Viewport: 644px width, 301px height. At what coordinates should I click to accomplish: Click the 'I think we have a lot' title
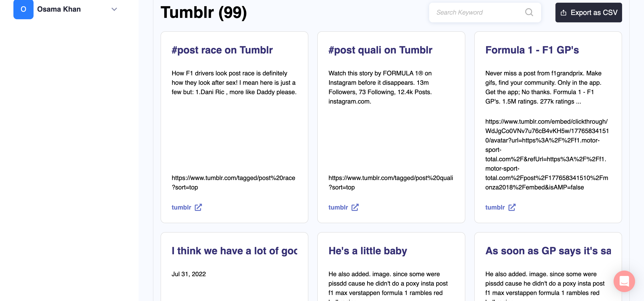click(x=234, y=251)
